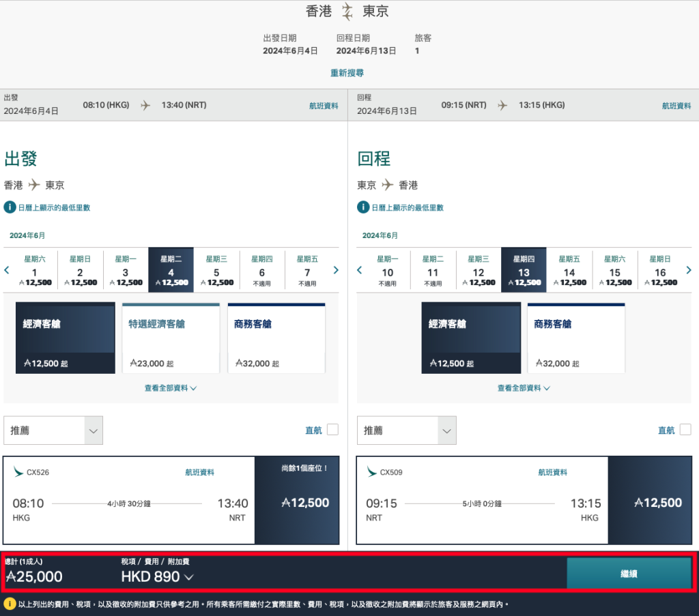Click the 重新搜尋 search again link
Screen dimensions: 699x616
347,72
